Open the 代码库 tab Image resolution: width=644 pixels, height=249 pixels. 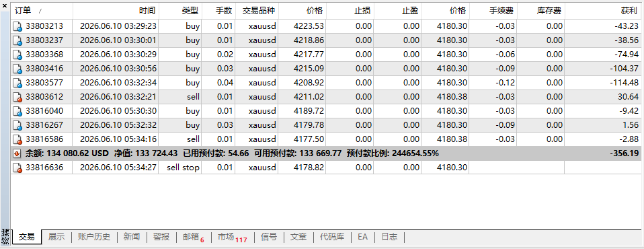332,237
